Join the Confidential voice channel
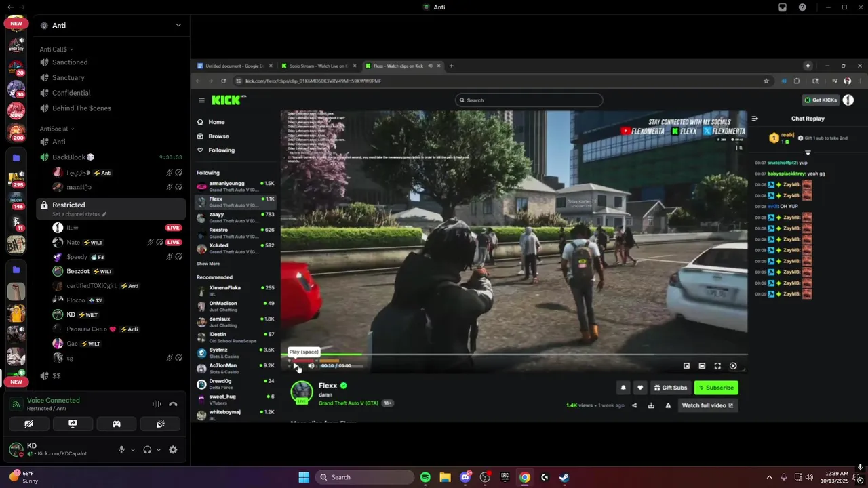This screenshot has height=488, width=868. [x=111, y=93]
